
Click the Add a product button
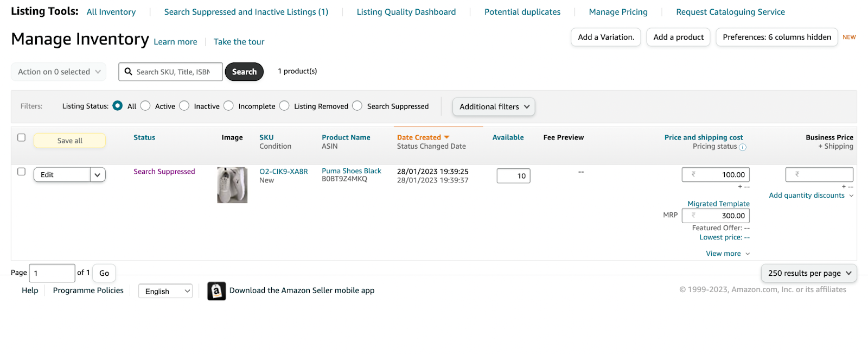tap(678, 37)
